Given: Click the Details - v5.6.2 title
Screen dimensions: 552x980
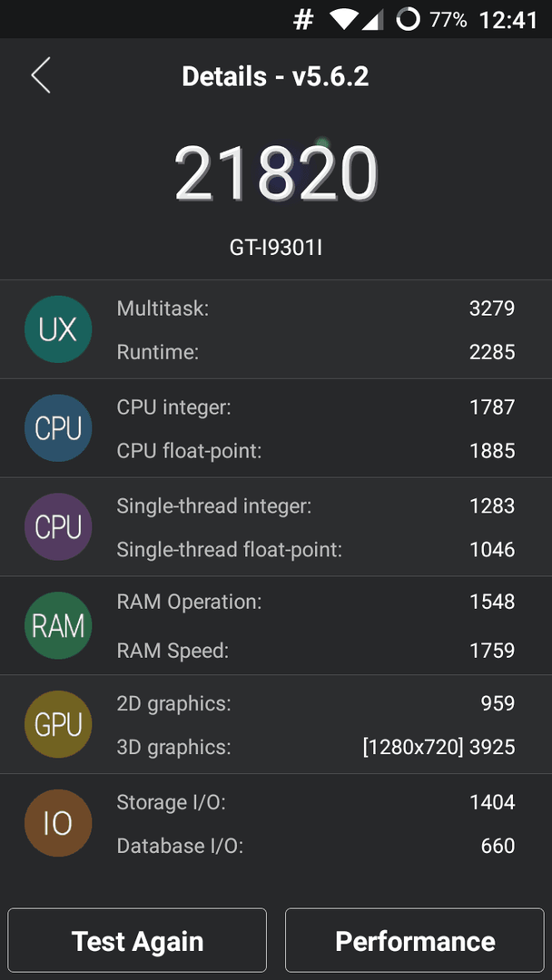Looking at the screenshot, I should pyautogui.click(x=276, y=76).
